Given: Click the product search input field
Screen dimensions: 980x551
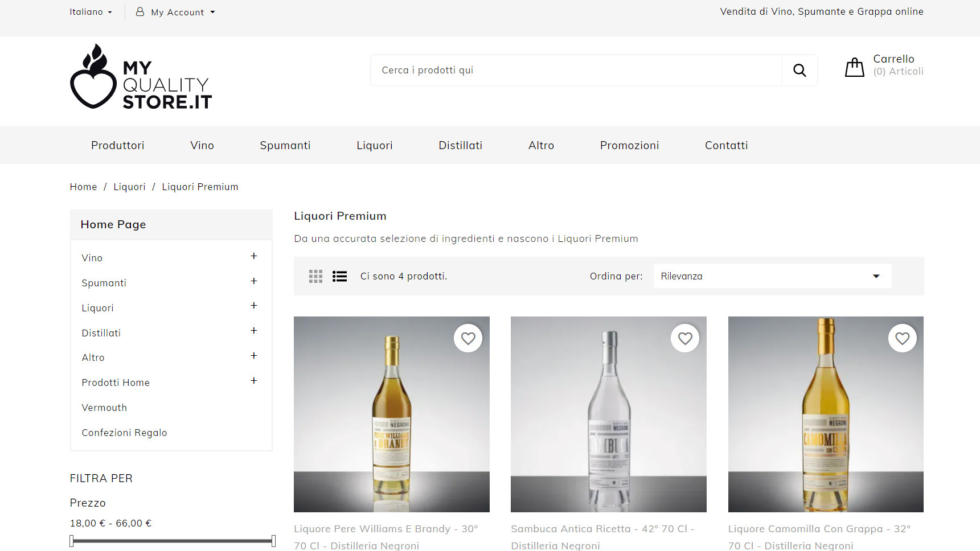Looking at the screenshot, I should click(x=575, y=71).
